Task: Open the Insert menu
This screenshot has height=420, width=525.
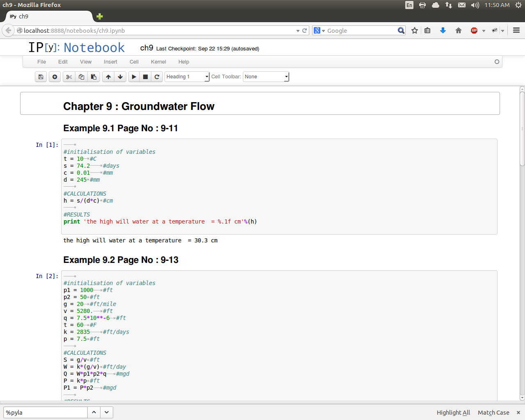Action: pos(110,62)
